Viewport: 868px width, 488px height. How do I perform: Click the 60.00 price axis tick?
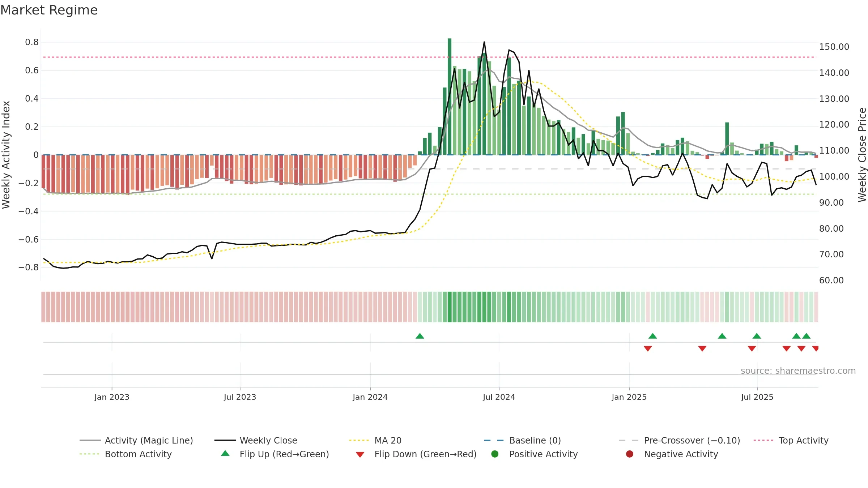(x=831, y=281)
